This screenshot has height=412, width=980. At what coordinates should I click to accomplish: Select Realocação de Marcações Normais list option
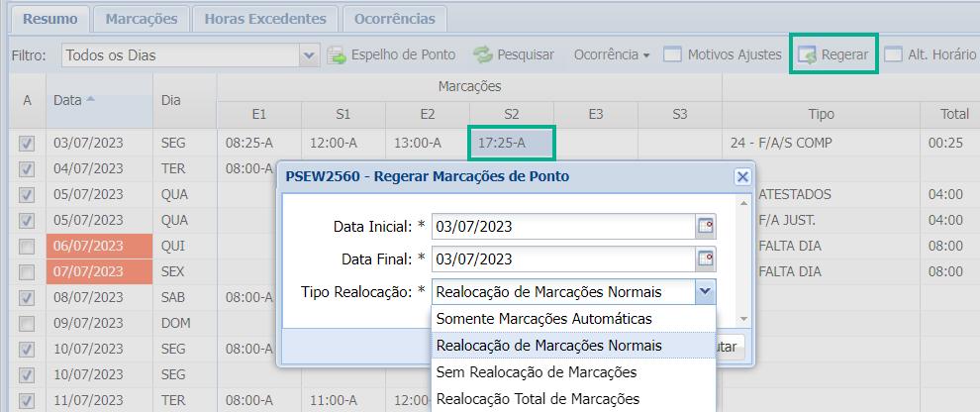(x=573, y=345)
